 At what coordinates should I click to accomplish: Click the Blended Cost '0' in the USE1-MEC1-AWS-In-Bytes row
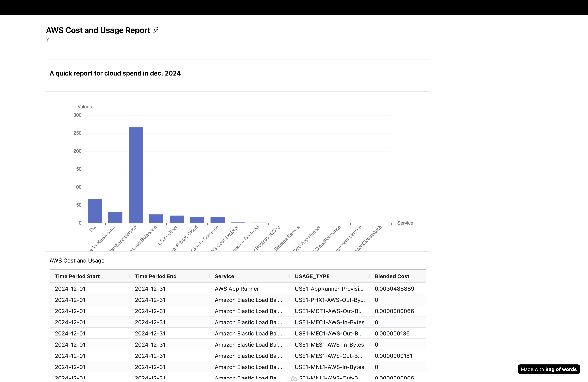376,322
